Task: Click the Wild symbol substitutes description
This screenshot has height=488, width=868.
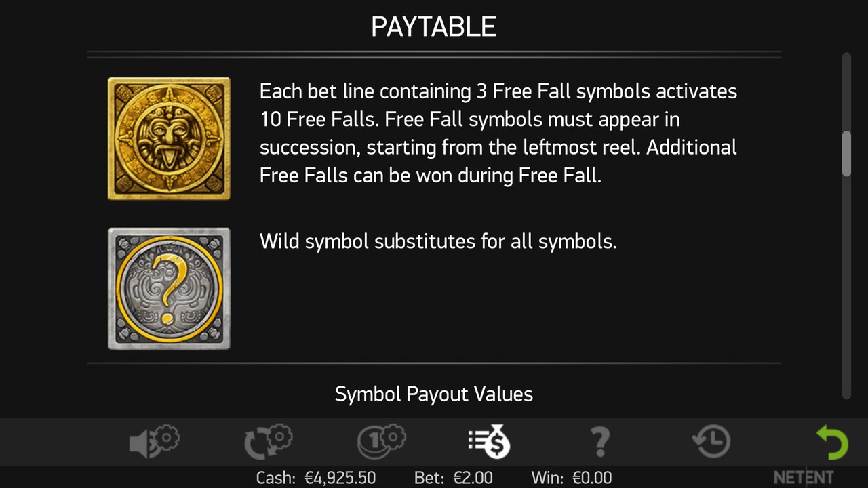Action: (438, 241)
